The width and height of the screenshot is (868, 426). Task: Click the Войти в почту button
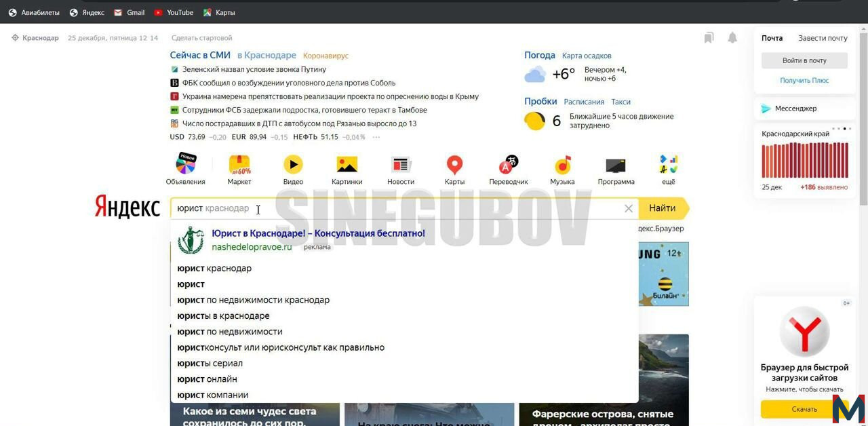tap(804, 60)
